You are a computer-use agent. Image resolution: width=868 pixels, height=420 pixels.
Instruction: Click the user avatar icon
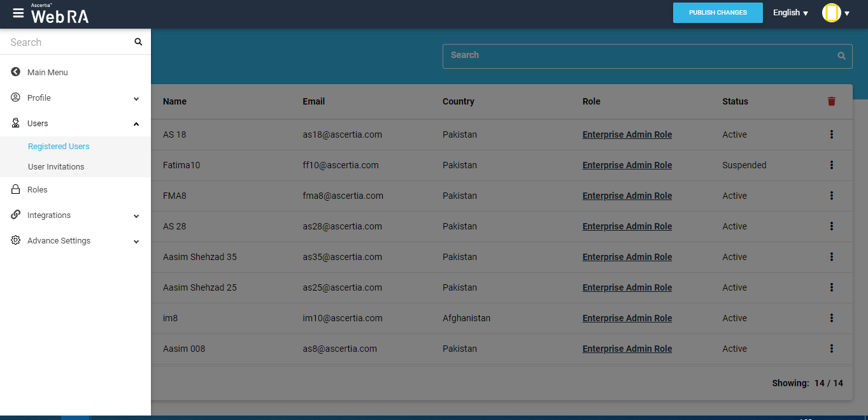(x=831, y=13)
